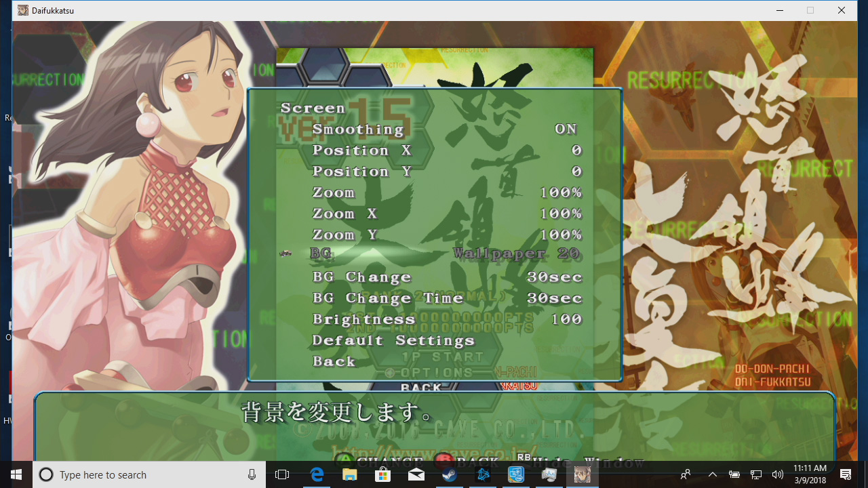Open File Explorer from the taskbar
868x488 pixels.
pyautogui.click(x=349, y=474)
